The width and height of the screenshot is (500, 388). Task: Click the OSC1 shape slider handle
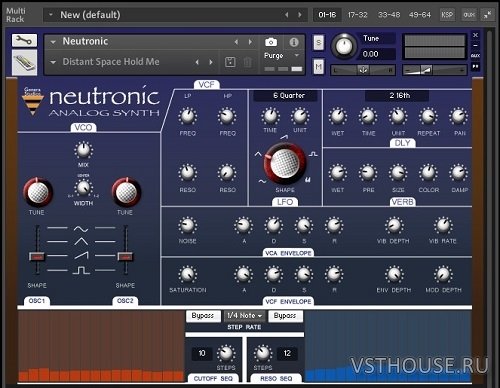pos(37,257)
